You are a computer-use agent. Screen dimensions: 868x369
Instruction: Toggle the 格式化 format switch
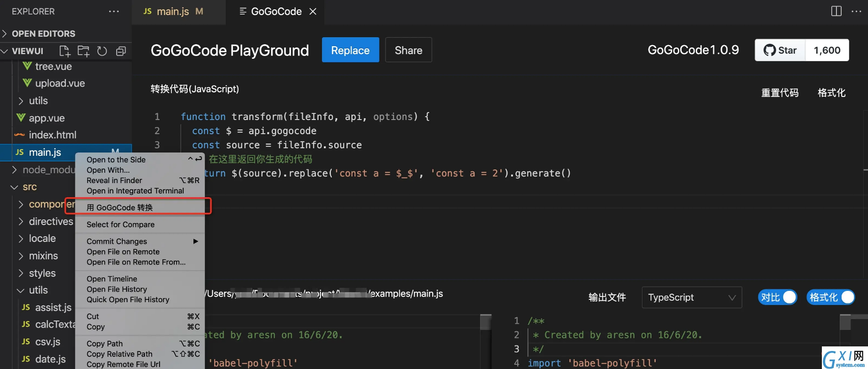pyautogui.click(x=831, y=297)
